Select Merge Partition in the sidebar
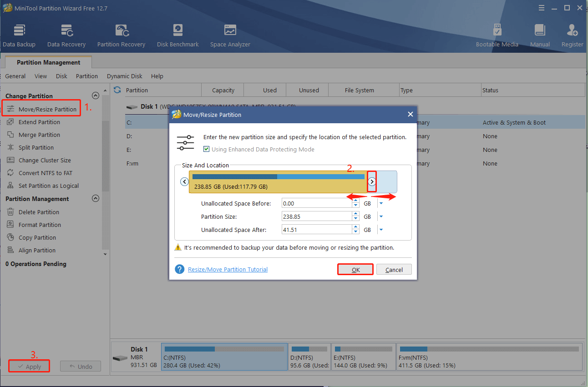588x387 pixels. point(39,135)
